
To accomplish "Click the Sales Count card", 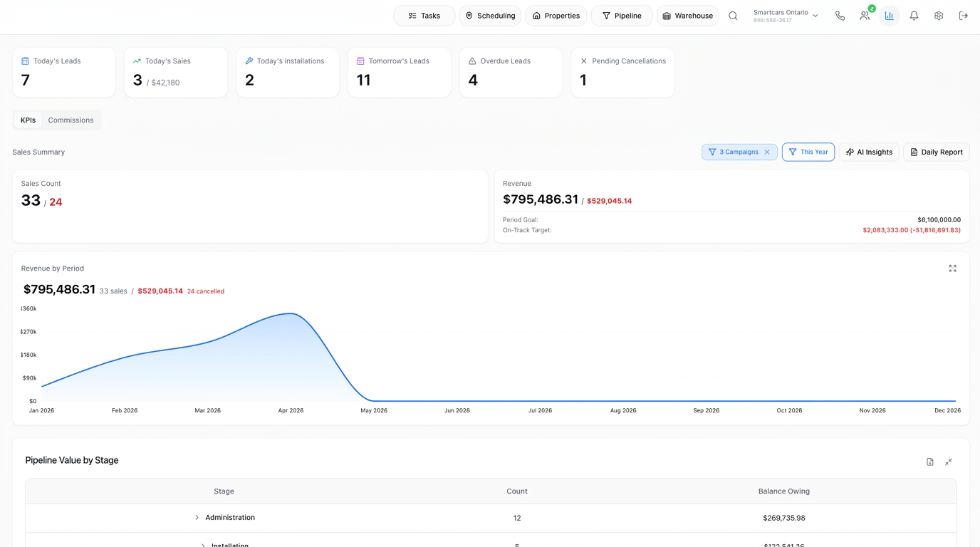I will tap(250, 207).
